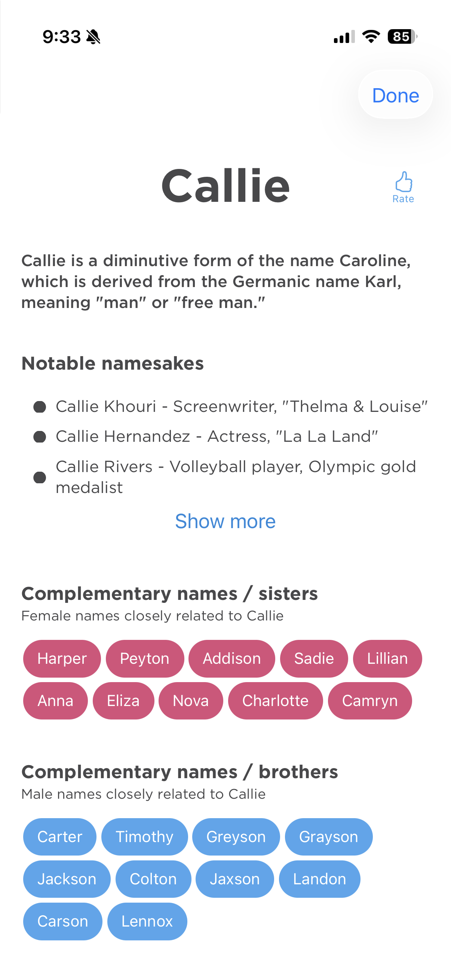Tap the Peyton name suggestion
Screen dimensions: 451x980
coord(145,659)
